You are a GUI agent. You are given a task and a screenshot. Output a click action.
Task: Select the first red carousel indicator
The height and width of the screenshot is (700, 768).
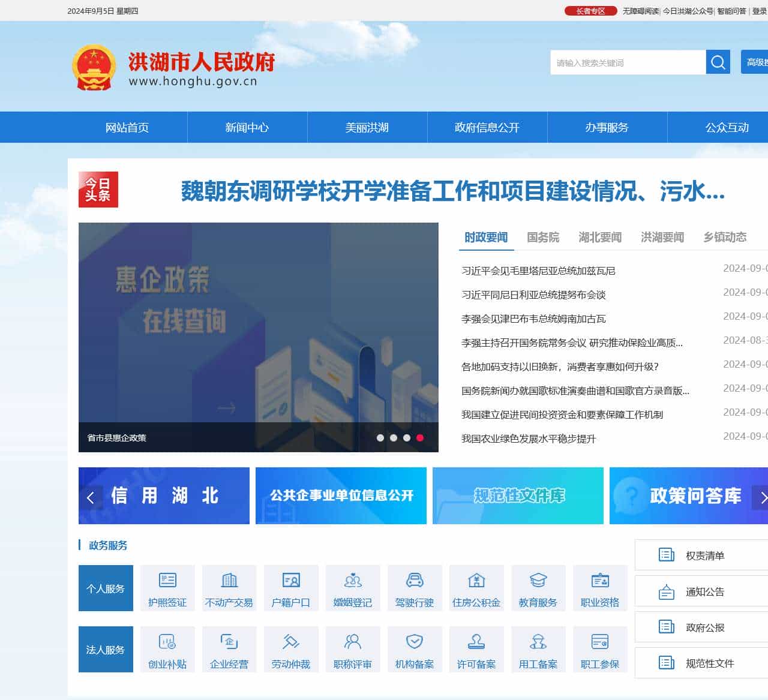pos(419,438)
